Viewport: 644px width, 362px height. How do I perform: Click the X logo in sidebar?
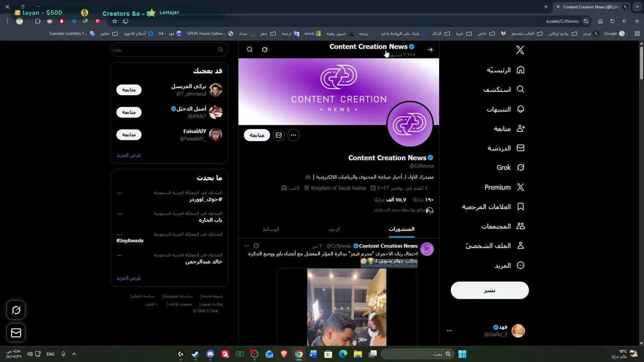(520, 50)
